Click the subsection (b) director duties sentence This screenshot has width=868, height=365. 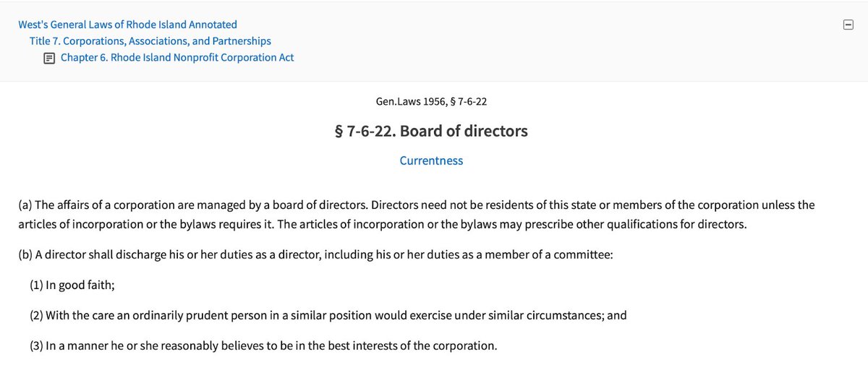coord(316,255)
